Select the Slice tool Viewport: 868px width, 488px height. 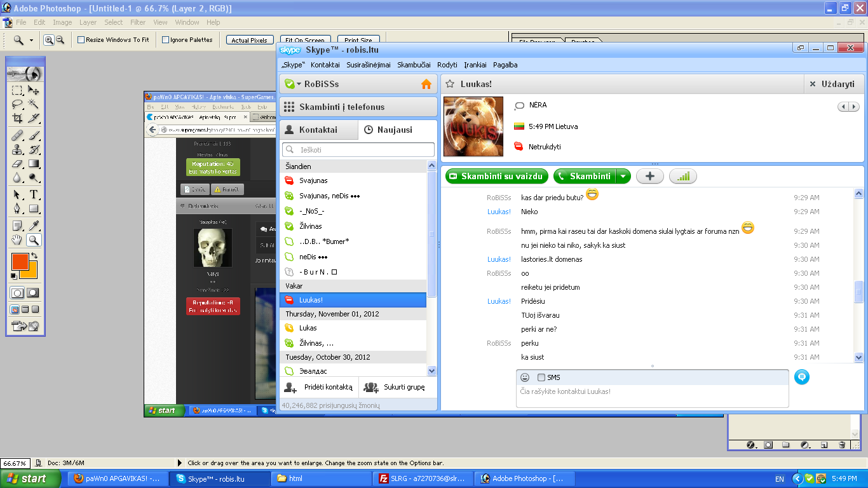click(x=34, y=118)
